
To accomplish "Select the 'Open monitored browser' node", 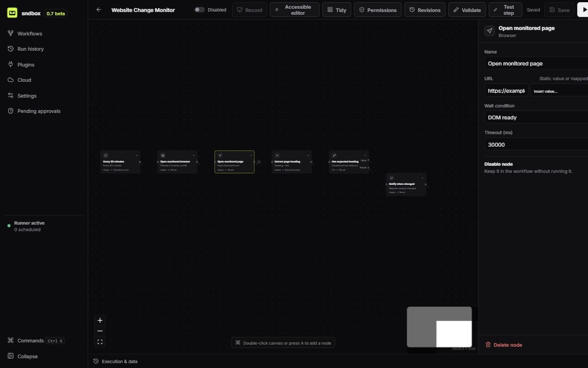I will (x=177, y=162).
